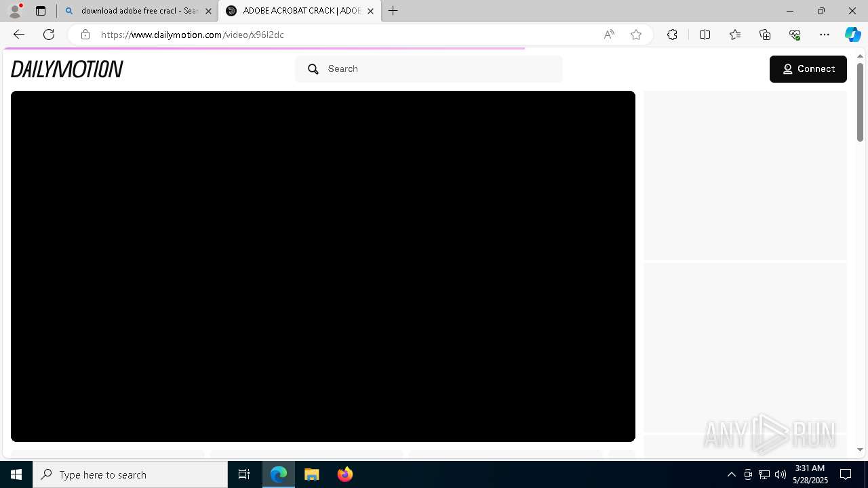Open the taskbar clock showing 3:31 AM
This screenshot has height=488, width=868.
[810, 474]
